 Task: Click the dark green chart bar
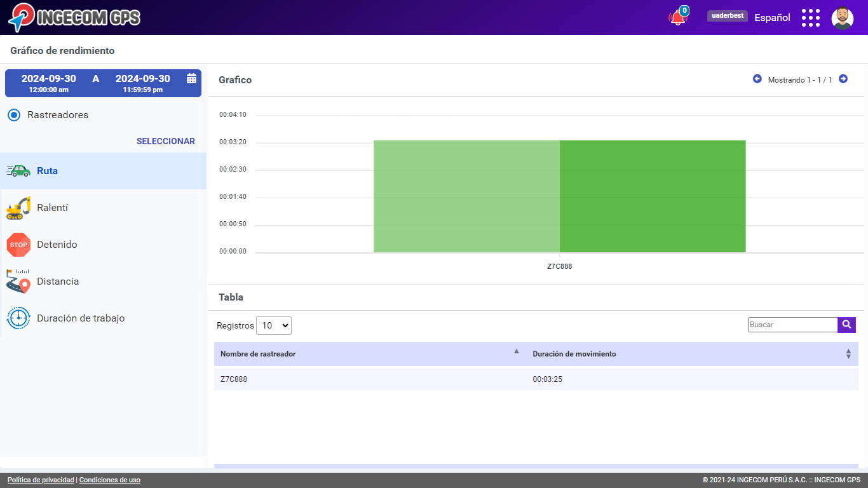(652, 196)
